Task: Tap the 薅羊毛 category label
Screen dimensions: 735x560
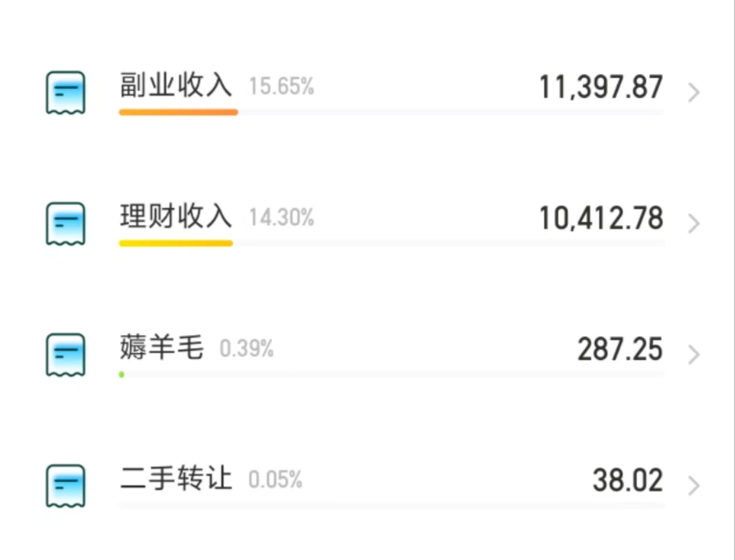Action: [x=162, y=348]
